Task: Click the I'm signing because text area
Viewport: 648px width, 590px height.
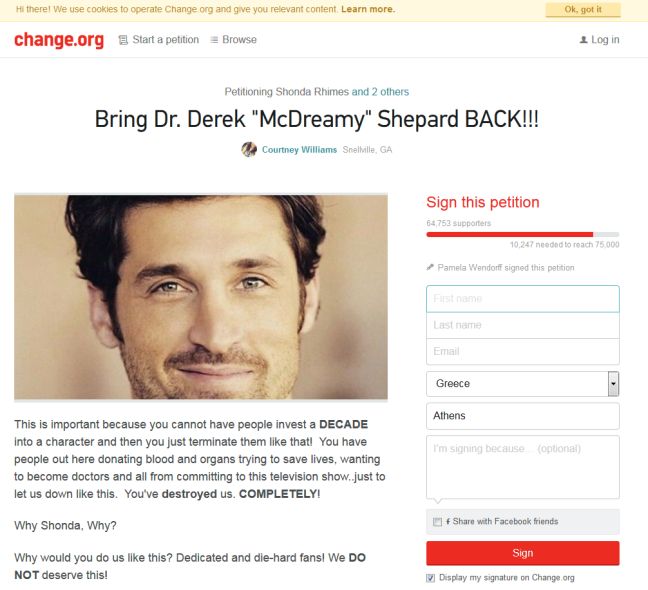Action: pos(522,467)
